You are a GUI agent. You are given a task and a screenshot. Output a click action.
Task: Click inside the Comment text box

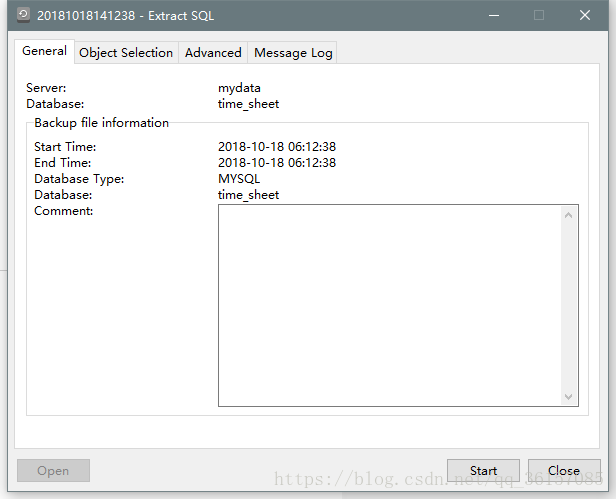(388, 305)
